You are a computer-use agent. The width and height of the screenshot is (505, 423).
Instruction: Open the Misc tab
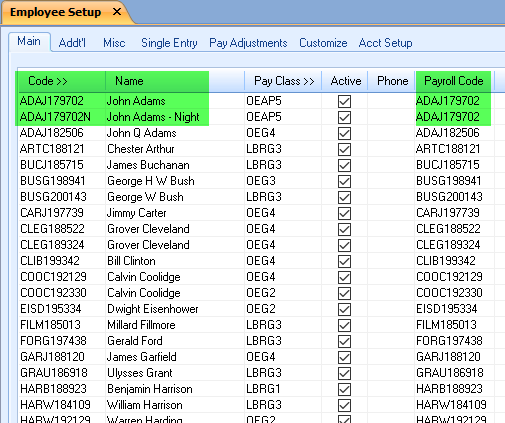click(x=114, y=43)
